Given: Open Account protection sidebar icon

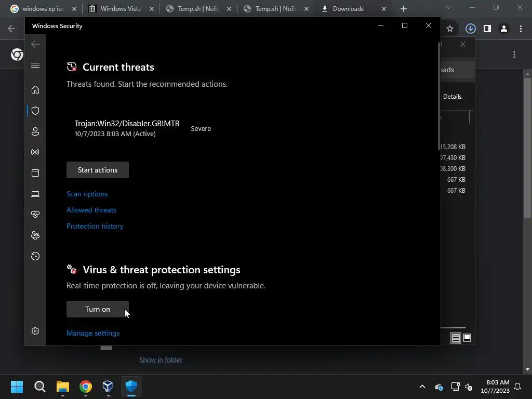Looking at the screenshot, I should pyautogui.click(x=35, y=131).
